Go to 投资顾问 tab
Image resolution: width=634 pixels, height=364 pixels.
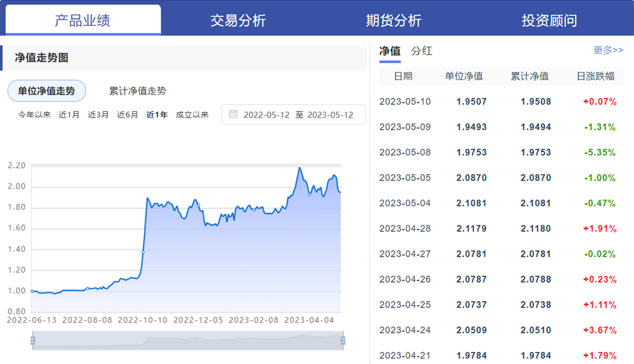tap(549, 21)
